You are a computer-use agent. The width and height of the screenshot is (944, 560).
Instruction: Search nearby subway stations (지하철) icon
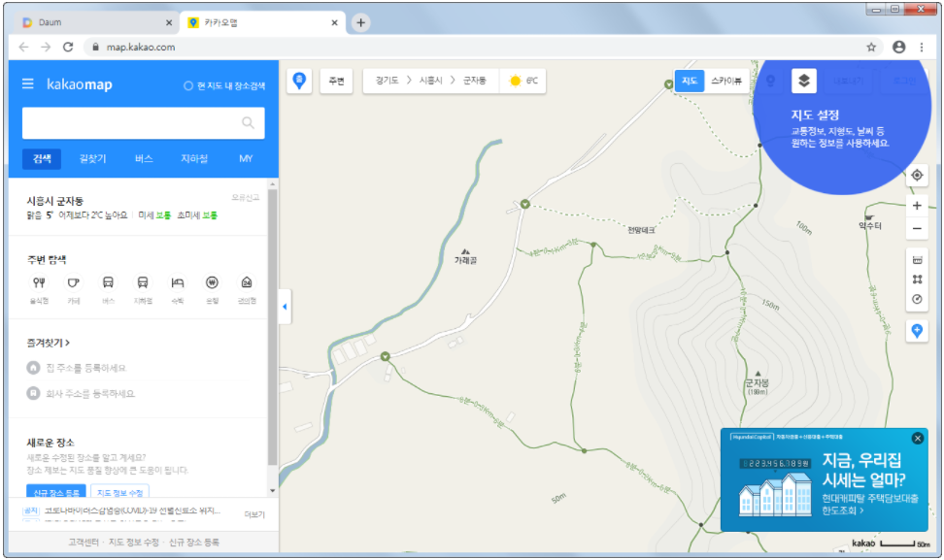(143, 282)
